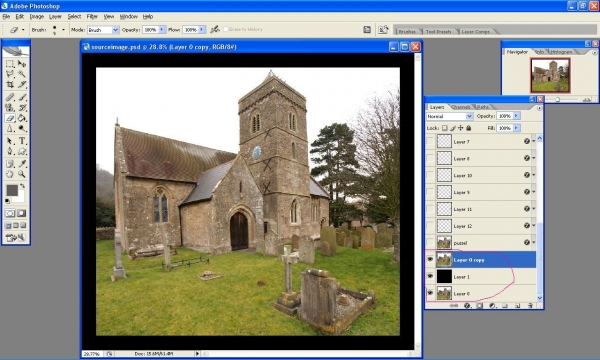The height and width of the screenshot is (360, 600).
Task: Select the Lasso tool
Action: pos(10,74)
